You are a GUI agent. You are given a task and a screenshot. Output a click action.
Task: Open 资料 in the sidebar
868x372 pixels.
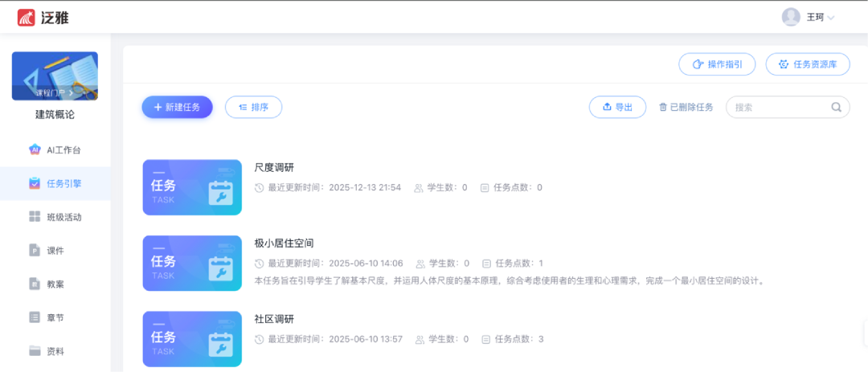point(55,351)
